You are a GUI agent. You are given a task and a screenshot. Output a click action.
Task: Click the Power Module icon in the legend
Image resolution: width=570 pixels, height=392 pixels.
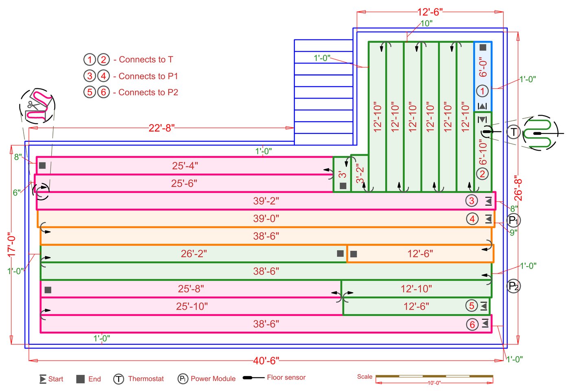(183, 379)
